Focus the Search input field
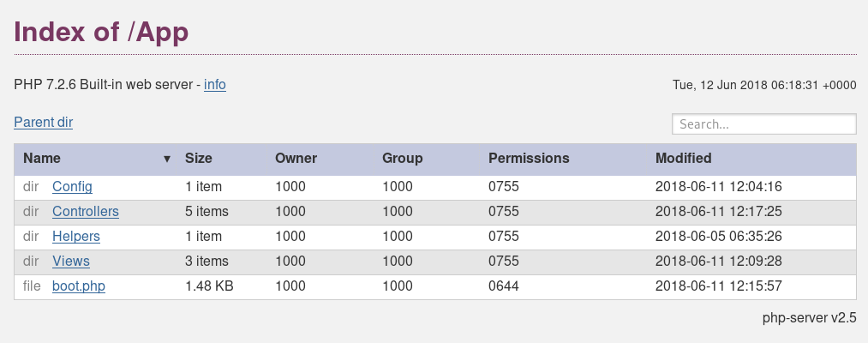This screenshot has height=343, width=868. click(x=763, y=124)
